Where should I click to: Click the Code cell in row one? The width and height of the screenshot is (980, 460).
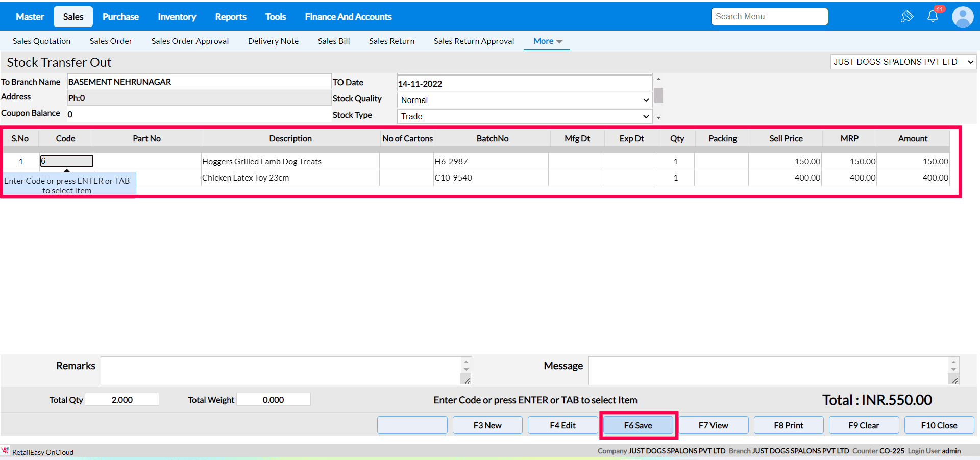pyautogui.click(x=67, y=161)
